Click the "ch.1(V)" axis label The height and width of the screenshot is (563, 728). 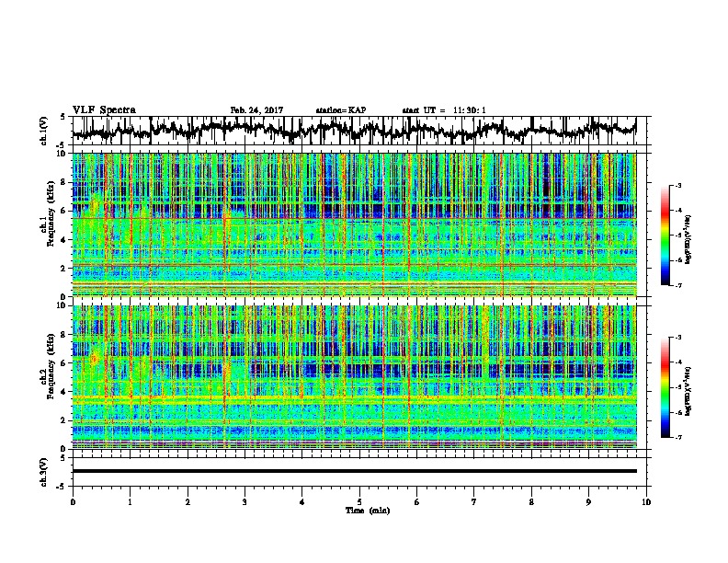[44, 131]
